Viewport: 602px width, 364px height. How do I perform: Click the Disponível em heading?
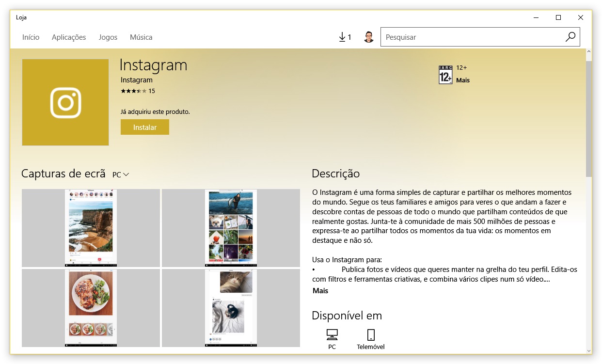[x=347, y=316]
